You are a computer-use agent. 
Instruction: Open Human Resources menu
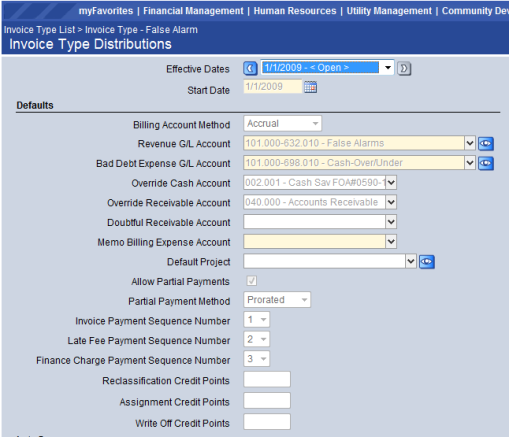click(295, 11)
